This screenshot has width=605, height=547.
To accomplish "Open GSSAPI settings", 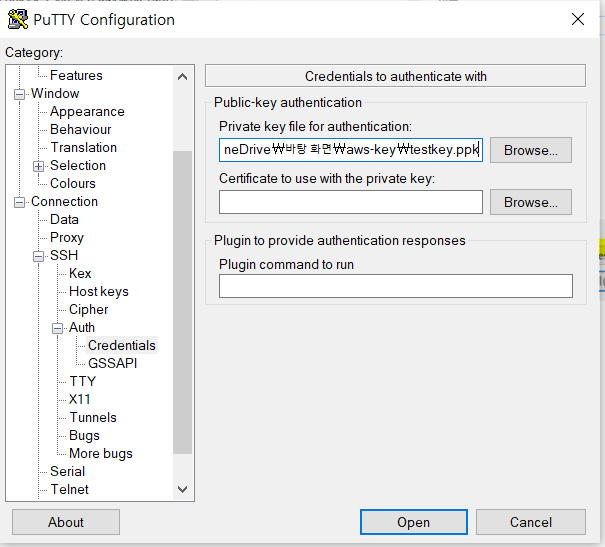I will point(113,363).
